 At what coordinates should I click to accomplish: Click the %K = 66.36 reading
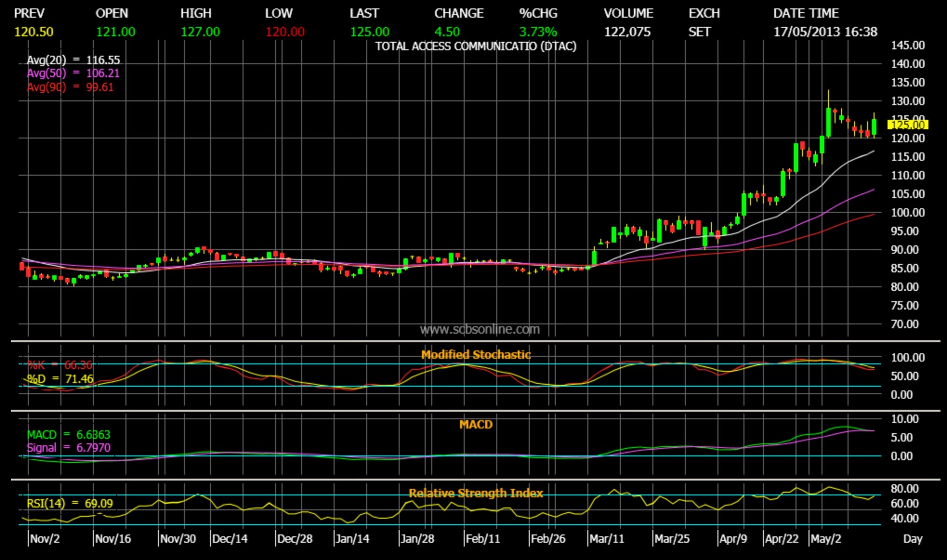[59, 365]
